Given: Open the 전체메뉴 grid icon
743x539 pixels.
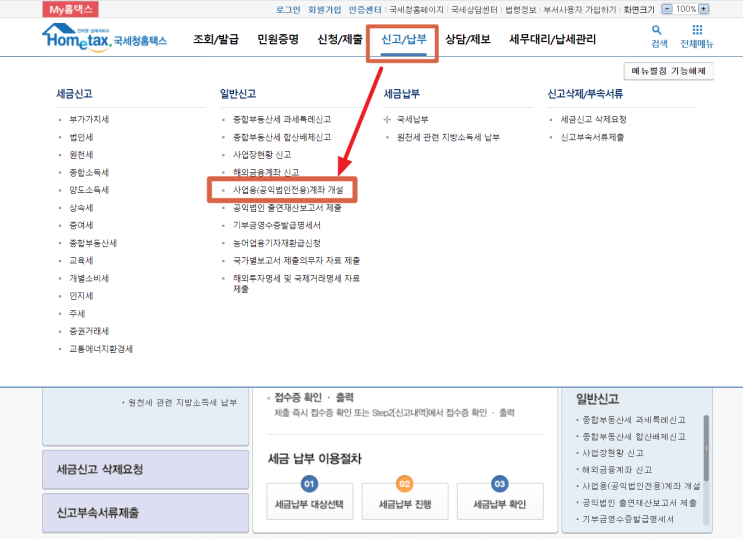Looking at the screenshot, I should 697,37.
